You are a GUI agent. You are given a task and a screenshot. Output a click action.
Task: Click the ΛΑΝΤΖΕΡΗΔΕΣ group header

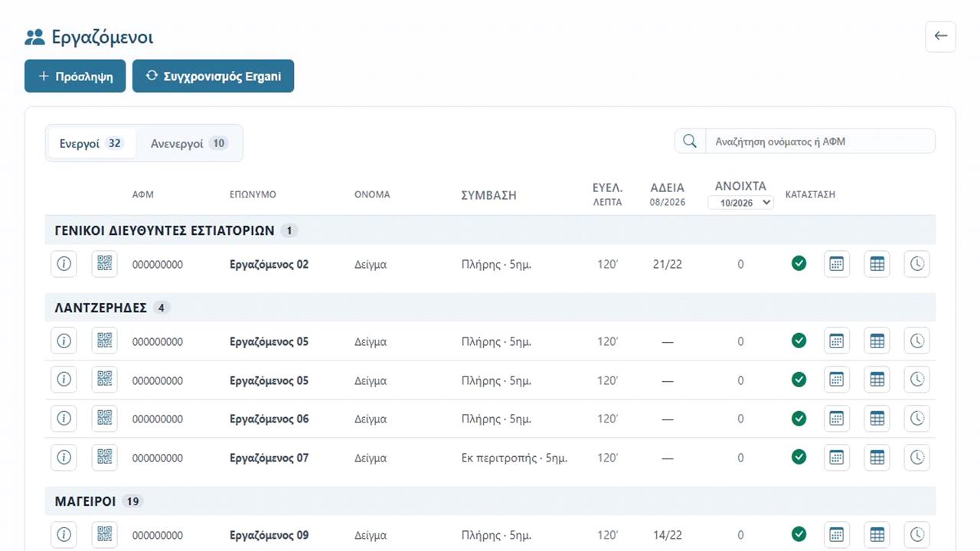(490, 308)
